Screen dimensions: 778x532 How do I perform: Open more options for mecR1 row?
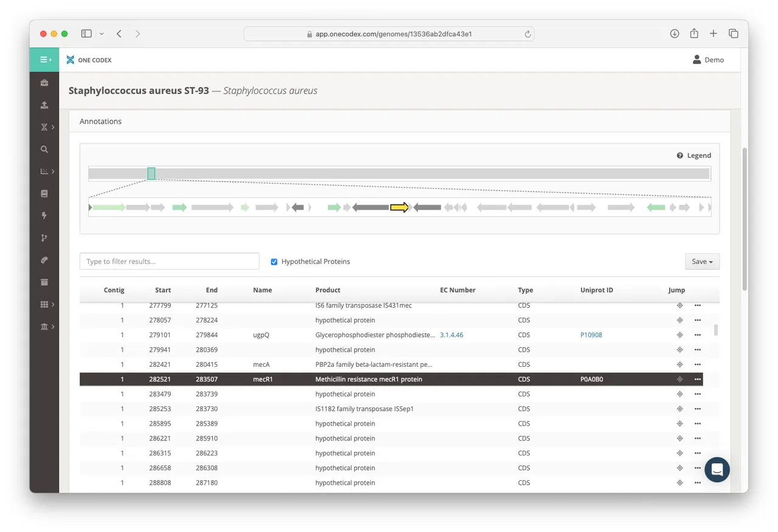coord(697,380)
